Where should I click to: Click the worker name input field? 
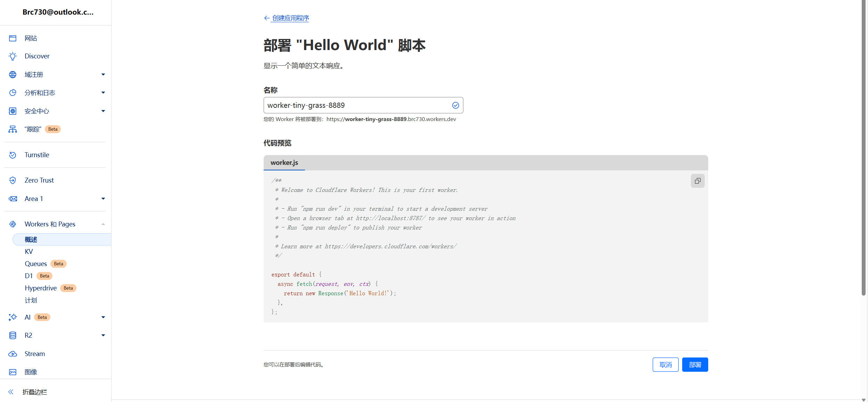[363, 105]
